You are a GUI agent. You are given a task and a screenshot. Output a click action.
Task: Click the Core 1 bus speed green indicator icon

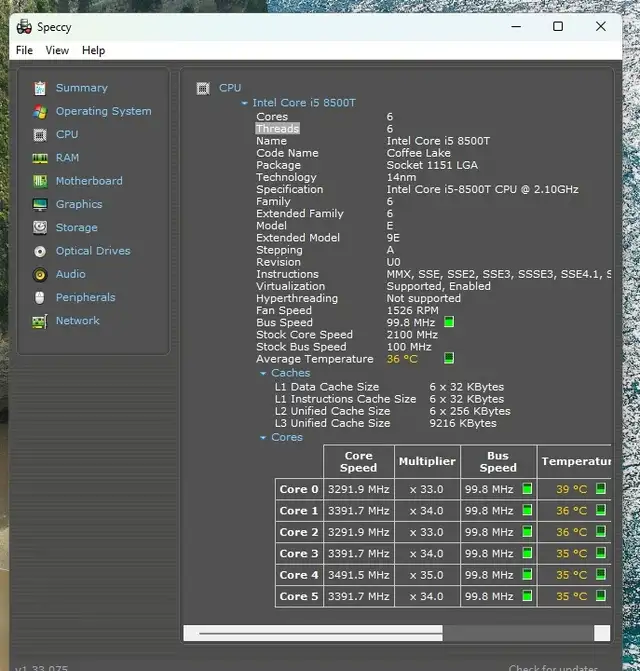[x=527, y=510]
